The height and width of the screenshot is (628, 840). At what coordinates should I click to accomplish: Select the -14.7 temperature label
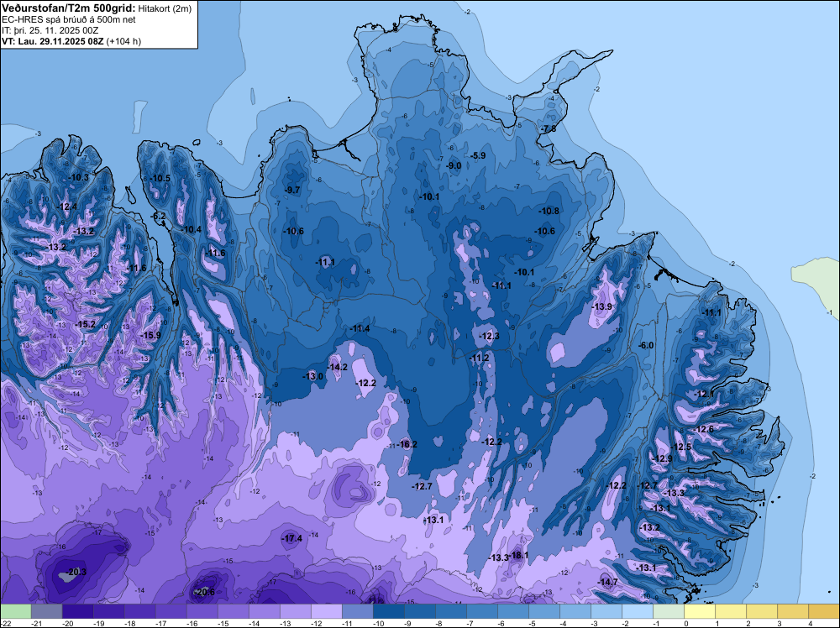tap(607, 582)
